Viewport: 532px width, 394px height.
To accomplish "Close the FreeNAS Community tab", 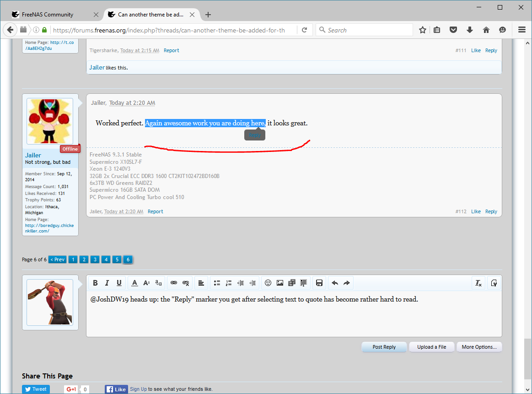I will (96, 15).
